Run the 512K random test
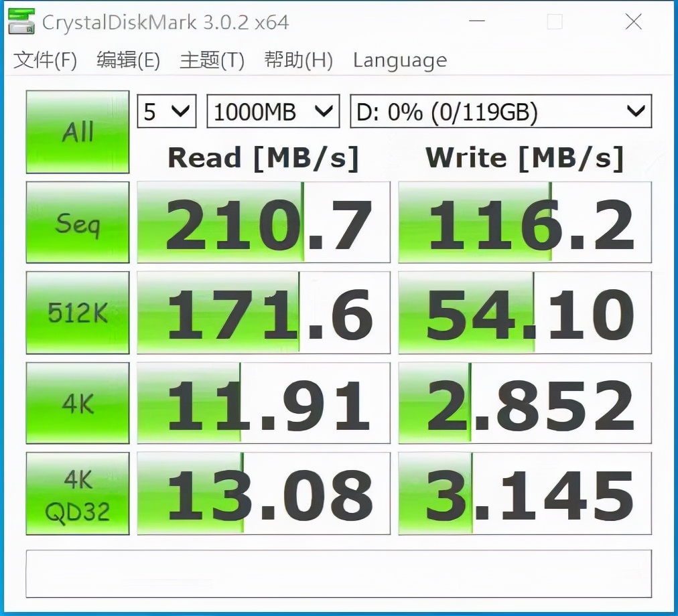Screen dimensions: 678x616 tap(77, 313)
